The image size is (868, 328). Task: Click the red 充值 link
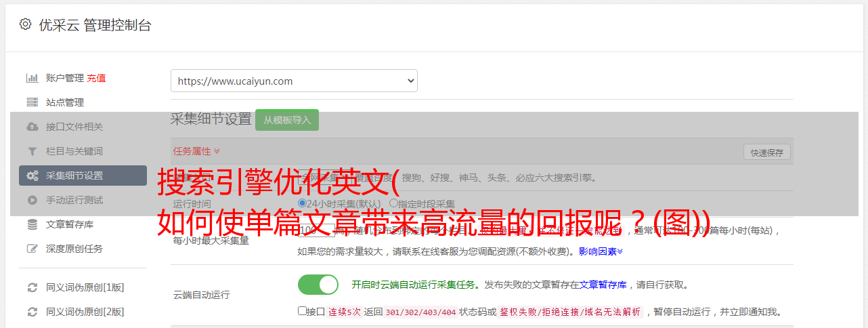pyautogui.click(x=96, y=78)
